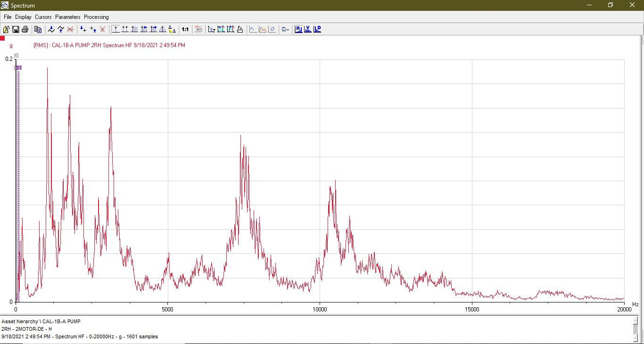Click the 0.2 label on the amplitude axis

[9, 59]
